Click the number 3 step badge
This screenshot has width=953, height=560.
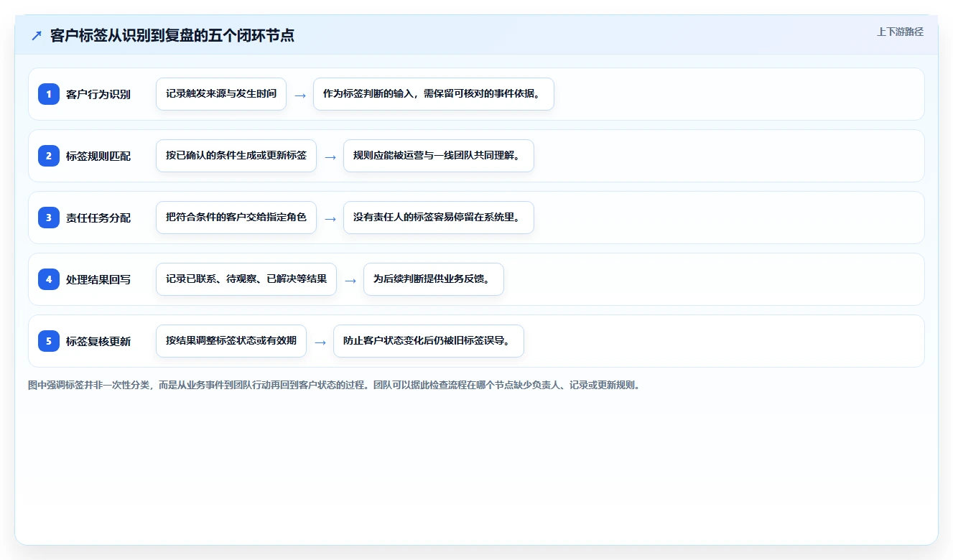tap(49, 218)
